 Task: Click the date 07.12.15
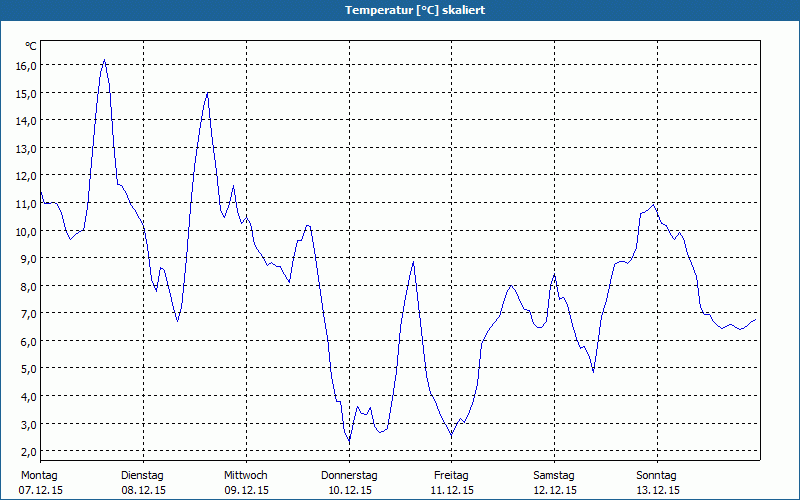[41, 490]
